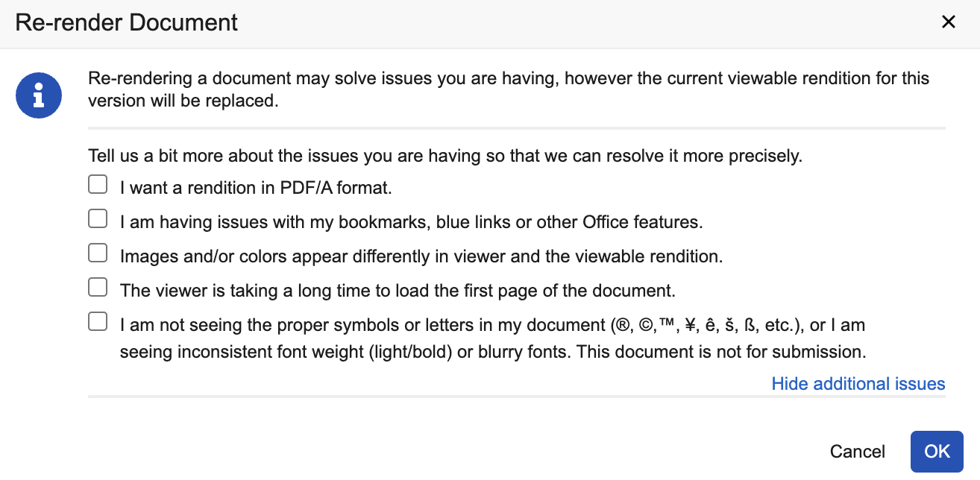
Task: Click the "Images and/or colors appear differently" label
Action: (x=421, y=256)
